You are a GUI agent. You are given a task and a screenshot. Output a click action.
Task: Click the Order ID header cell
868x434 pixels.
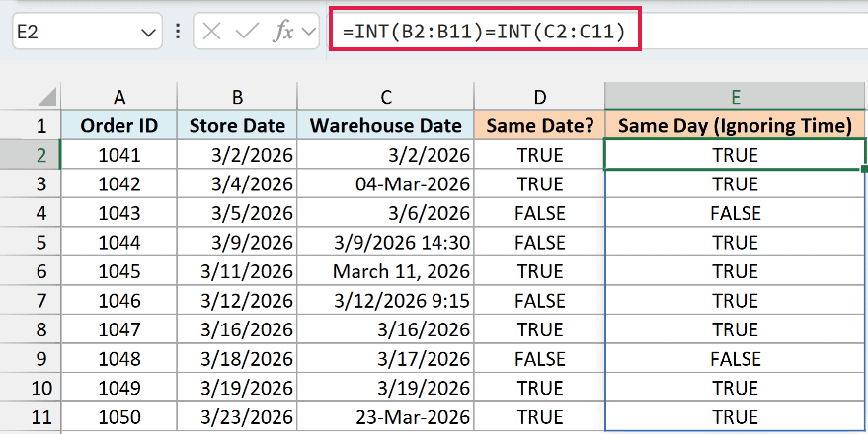(119, 125)
